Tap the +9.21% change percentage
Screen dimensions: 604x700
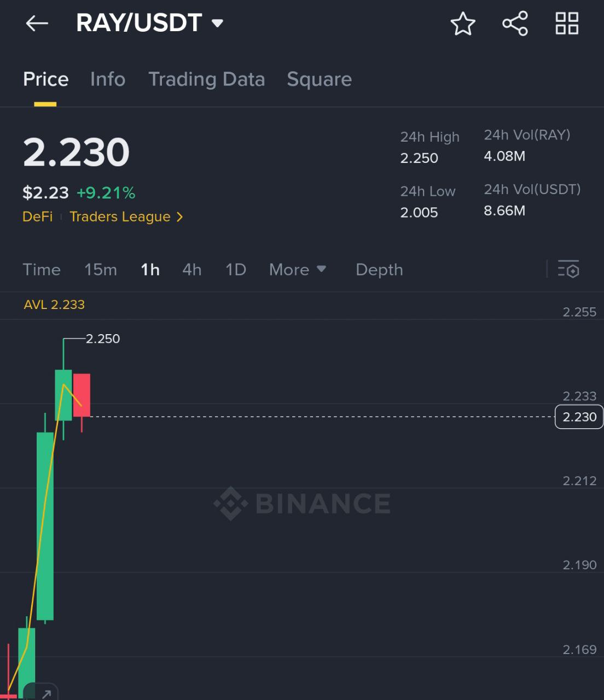click(106, 192)
